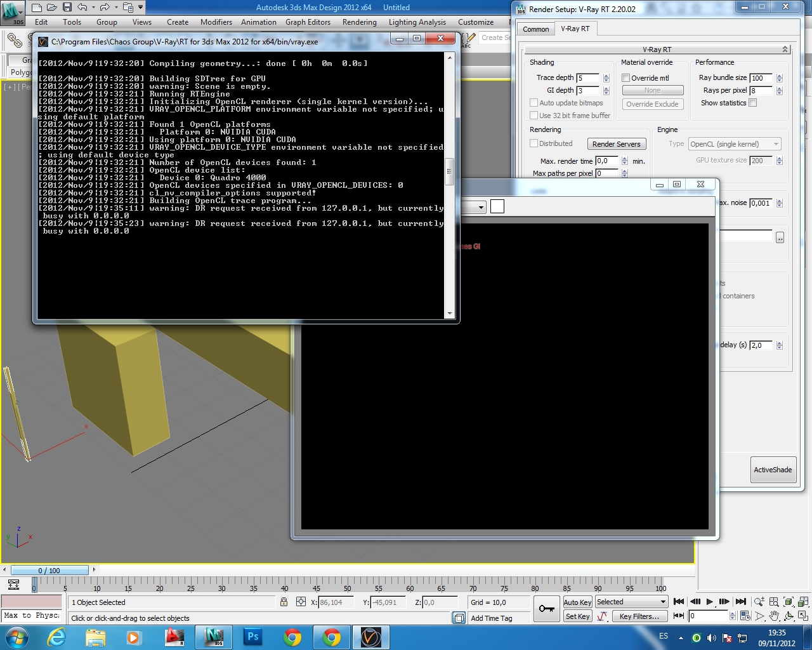The image size is (812, 650).
Task: Go to start of animation
Action: pyautogui.click(x=679, y=602)
